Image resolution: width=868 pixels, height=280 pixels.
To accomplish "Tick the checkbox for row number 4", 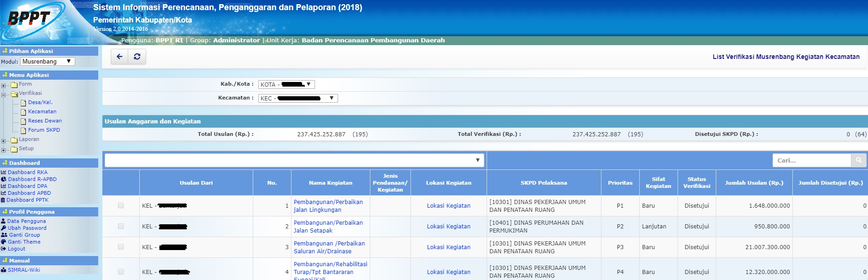I will coord(121,272).
